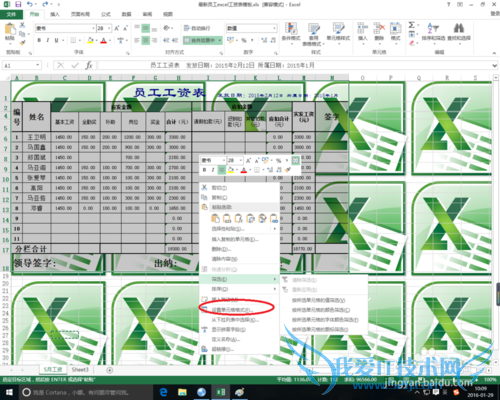500x400 pixels.
Task: Click the Undo arrow icon
Action: [29, 4]
